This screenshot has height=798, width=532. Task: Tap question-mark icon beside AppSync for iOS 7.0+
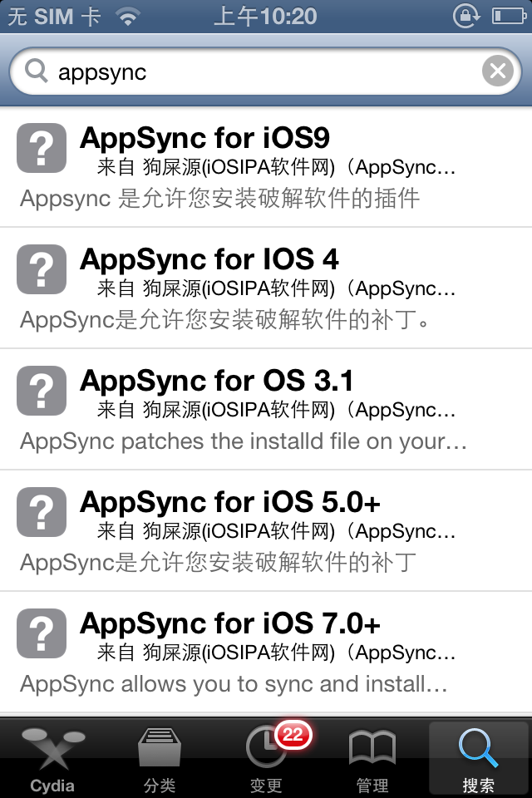[42, 633]
